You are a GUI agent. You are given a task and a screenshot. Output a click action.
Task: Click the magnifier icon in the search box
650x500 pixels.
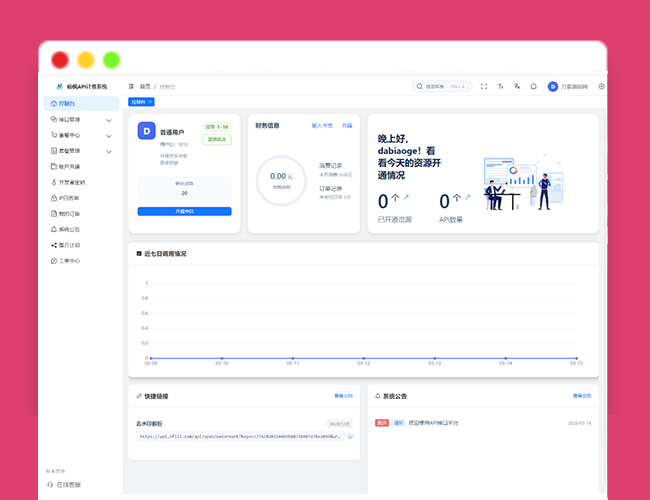(420, 86)
